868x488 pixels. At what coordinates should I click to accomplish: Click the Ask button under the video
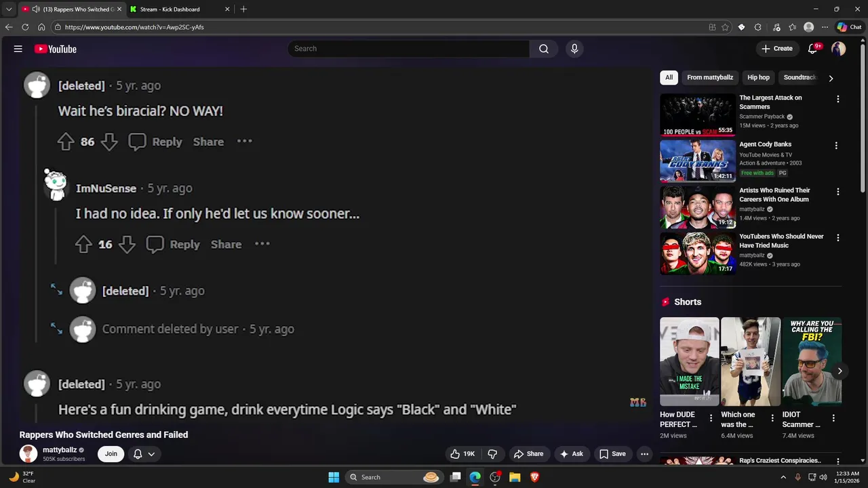pyautogui.click(x=571, y=454)
